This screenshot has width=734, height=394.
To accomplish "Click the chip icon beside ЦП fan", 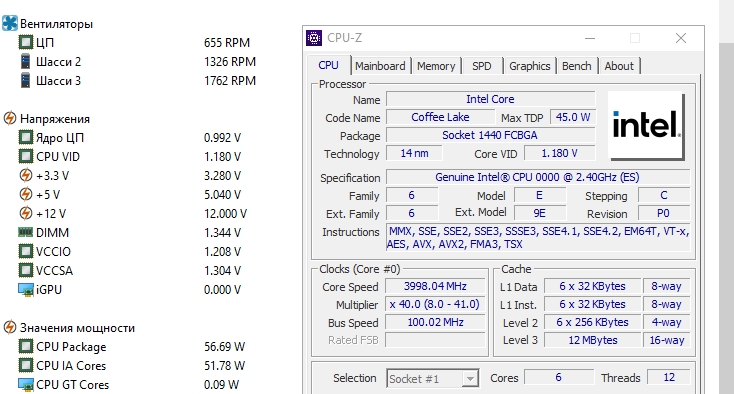I will [26, 43].
